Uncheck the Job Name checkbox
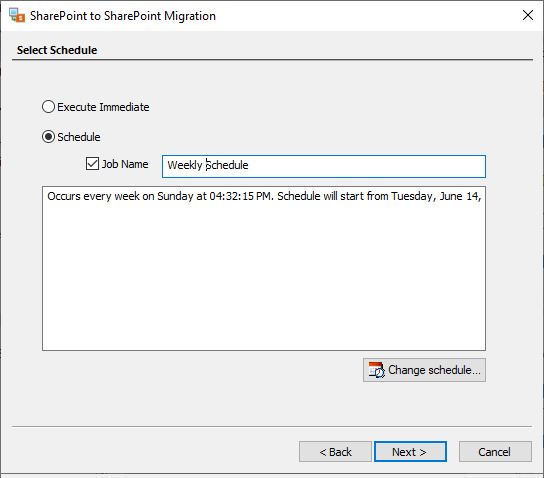The width and height of the screenshot is (544, 478). click(x=92, y=163)
